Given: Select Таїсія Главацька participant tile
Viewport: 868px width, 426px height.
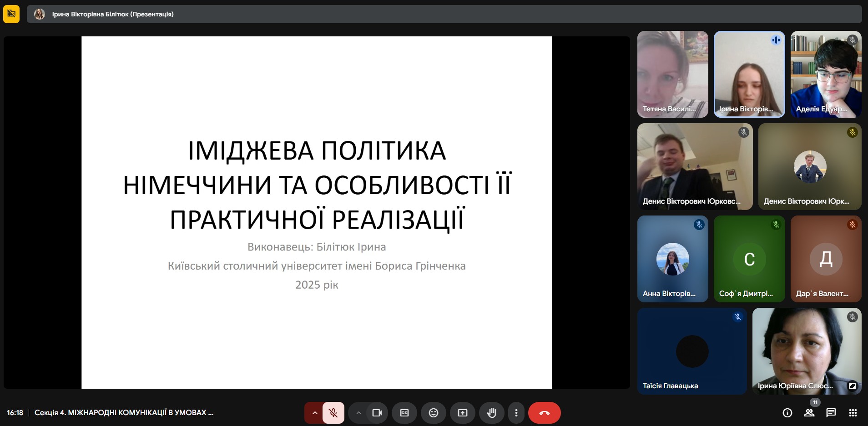Looking at the screenshot, I should point(691,351).
